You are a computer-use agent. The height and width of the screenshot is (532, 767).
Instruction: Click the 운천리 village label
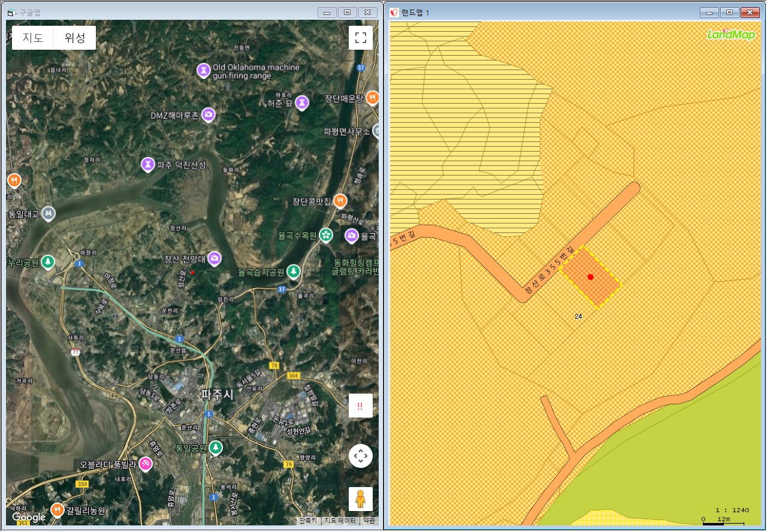pos(170,311)
